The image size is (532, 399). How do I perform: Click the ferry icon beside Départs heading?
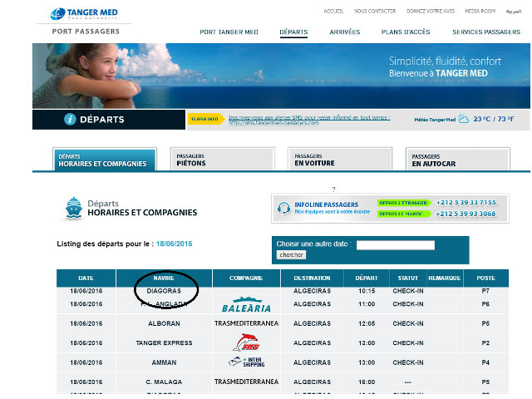pos(73,207)
